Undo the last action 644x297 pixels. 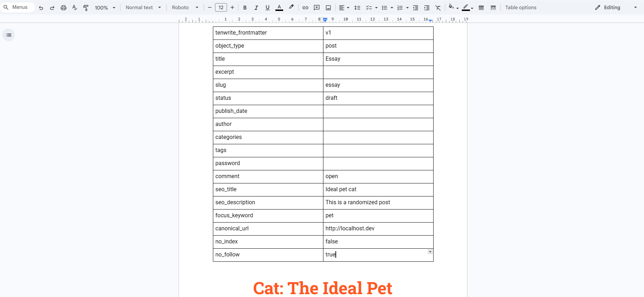pyautogui.click(x=41, y=7)
